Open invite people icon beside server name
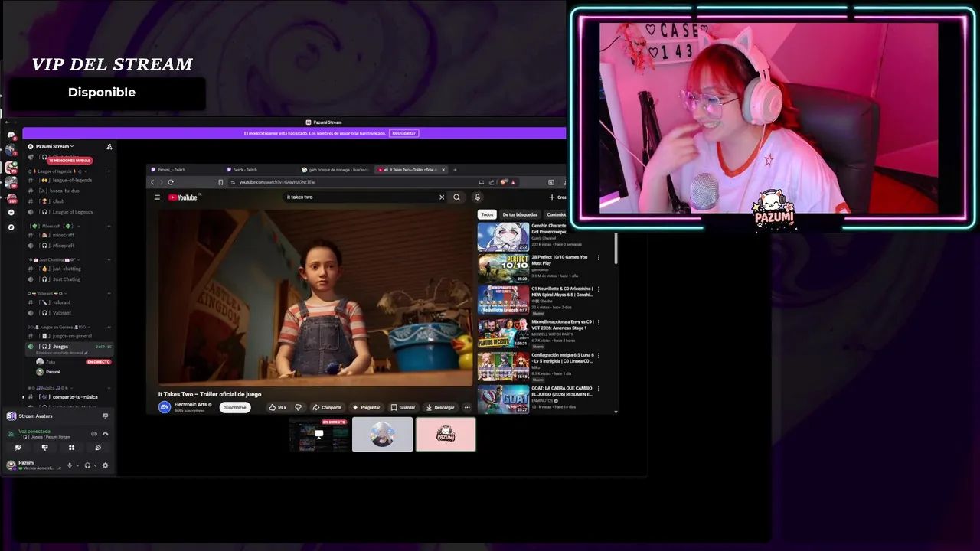This screenshot has height=551, width=980. coord(109,146)
